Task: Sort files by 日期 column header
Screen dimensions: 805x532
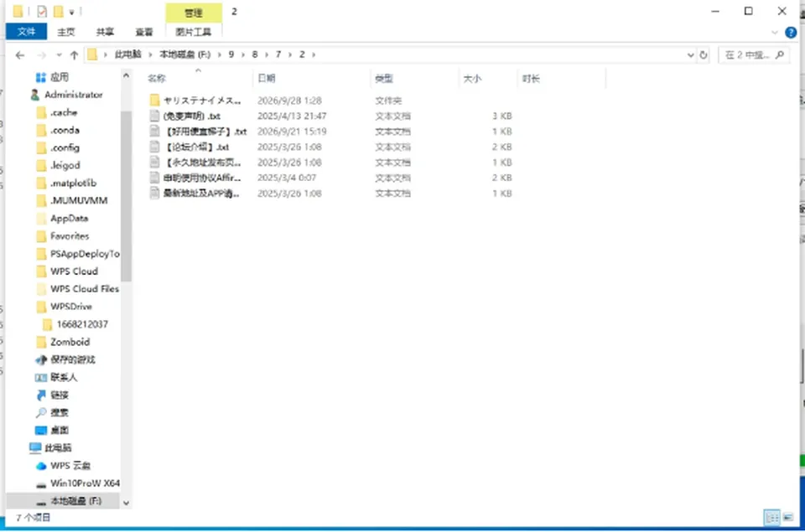Action: pos(267,78)
